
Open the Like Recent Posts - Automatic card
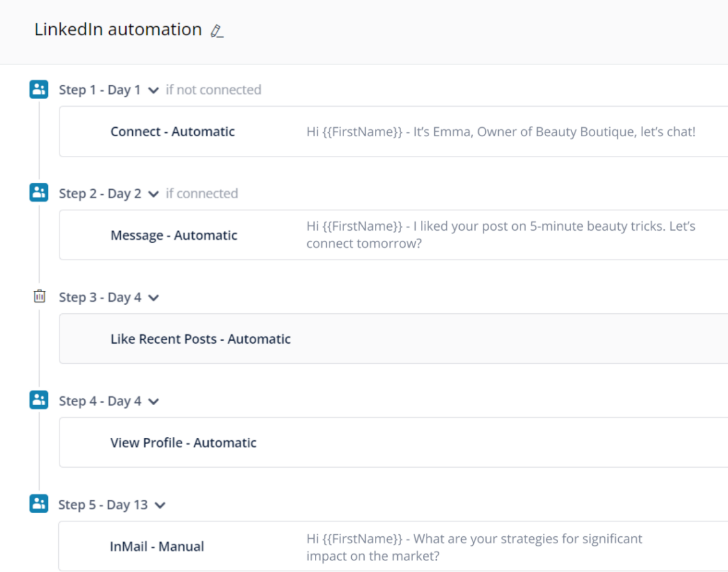200,339
